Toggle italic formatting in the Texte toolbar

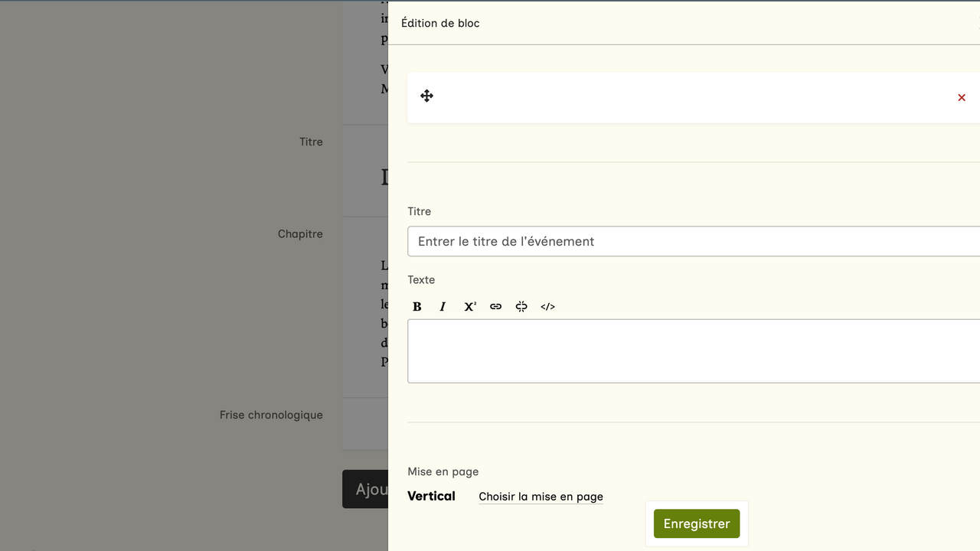443,307
